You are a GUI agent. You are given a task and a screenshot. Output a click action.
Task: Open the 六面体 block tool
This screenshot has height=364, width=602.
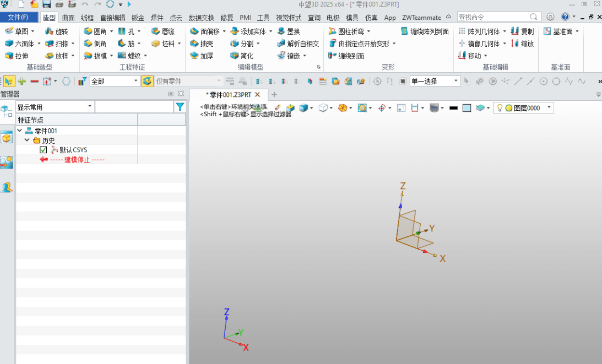coord(19,43)
